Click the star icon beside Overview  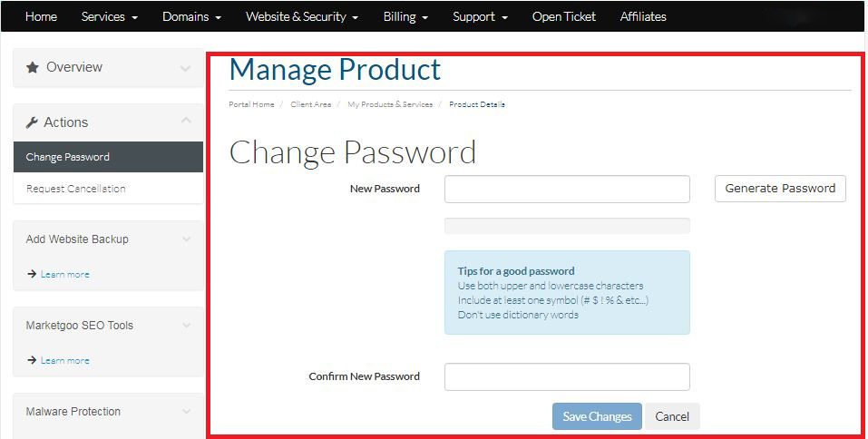[x=33, y=68]
